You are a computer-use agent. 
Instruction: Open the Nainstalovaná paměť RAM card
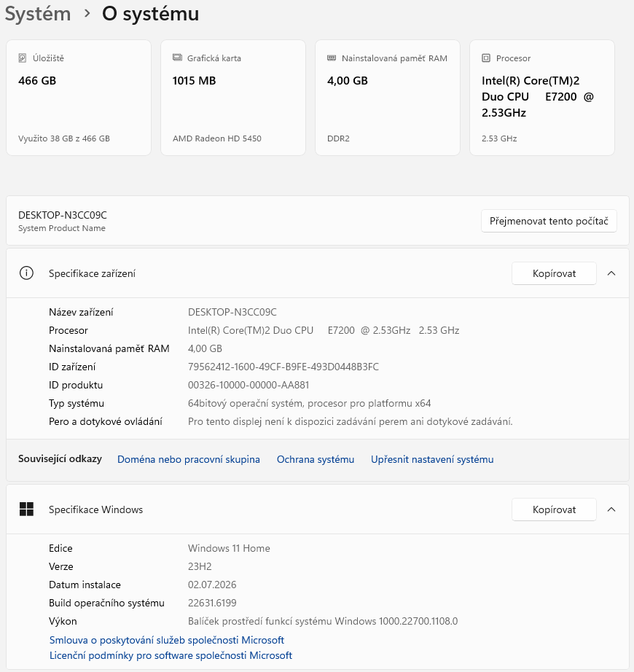(x=388, y=98)
